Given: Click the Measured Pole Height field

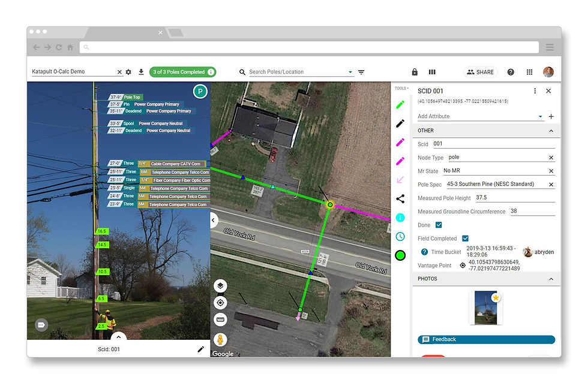Looking at the screenshot, I should pos(515,198).
